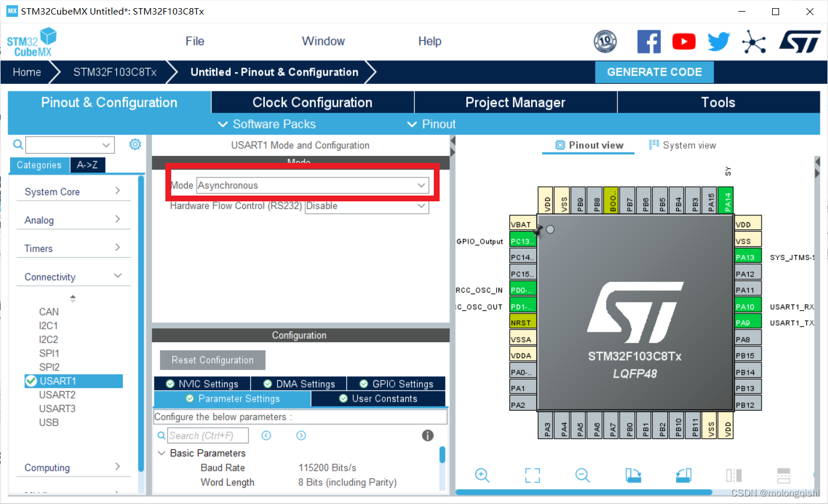The width and height of the screenshot is (828, 504).
Task: Select the NRST pin on the chip
Action: 523,322
